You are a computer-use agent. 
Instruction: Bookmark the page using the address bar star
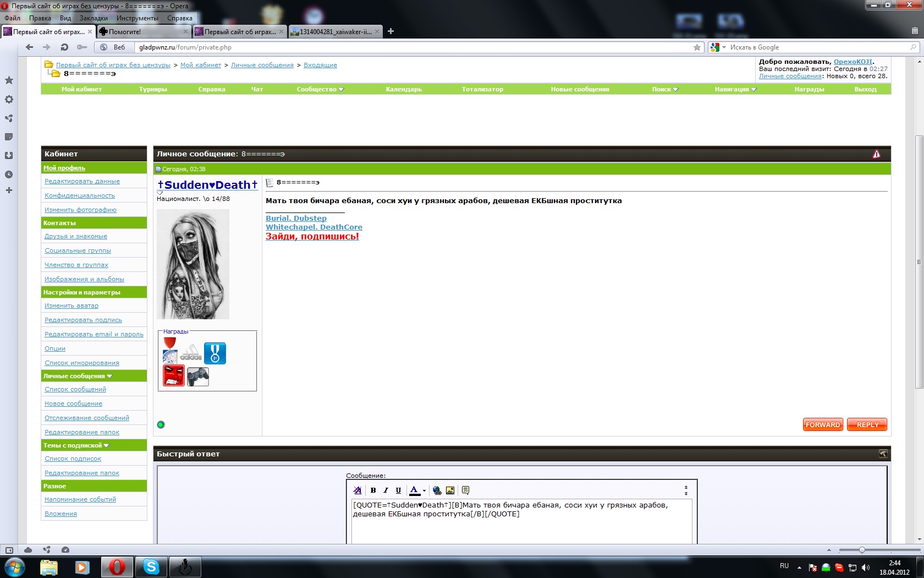coord(697,47)
